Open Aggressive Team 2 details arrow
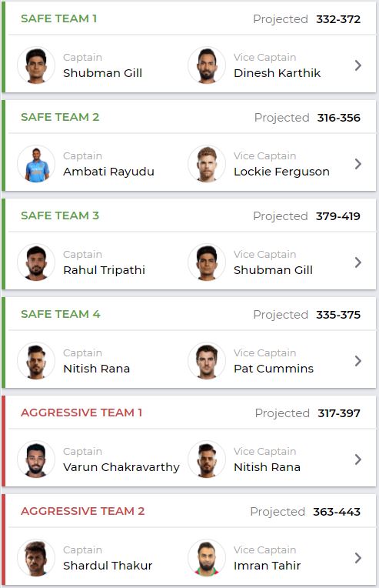 (x=358, y=558)
